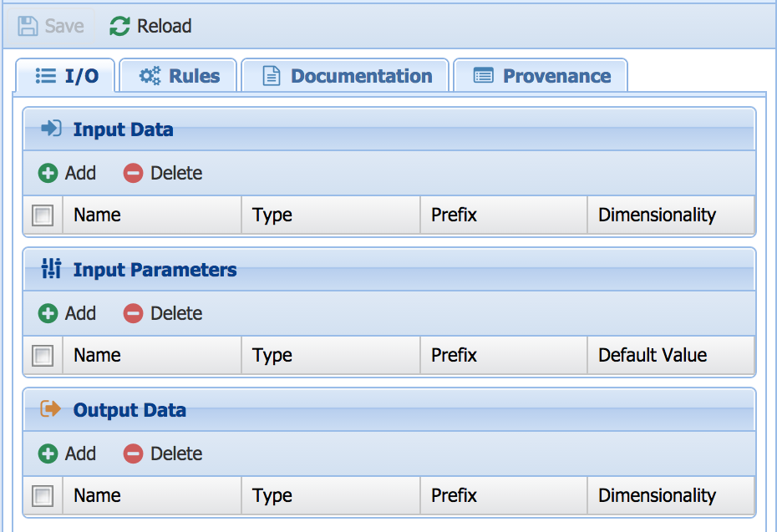Viewport: 777px width, 532px height.
Task: Click red minus icon under Output Data
Action: 133,454
